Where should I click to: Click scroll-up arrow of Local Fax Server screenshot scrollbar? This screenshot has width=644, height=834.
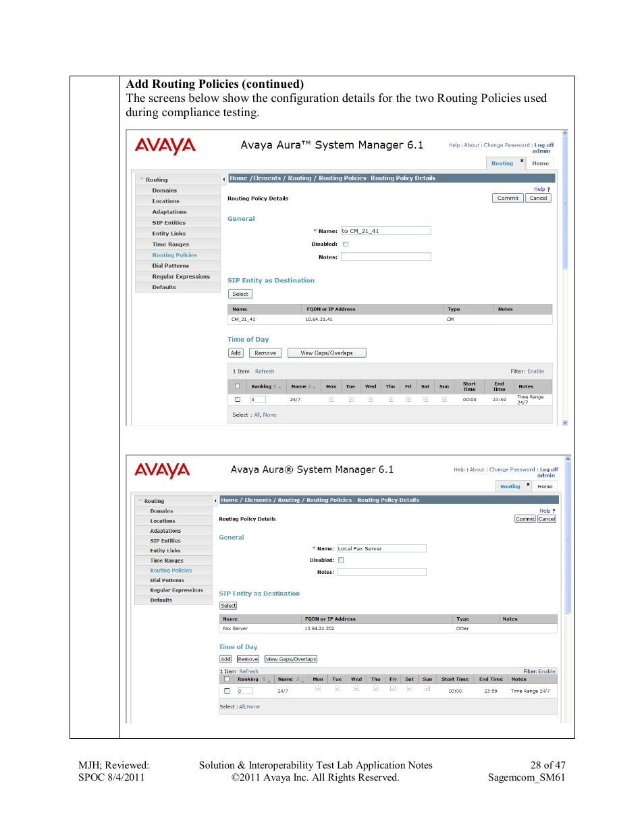pyautogui.click(x=568, y=459)
